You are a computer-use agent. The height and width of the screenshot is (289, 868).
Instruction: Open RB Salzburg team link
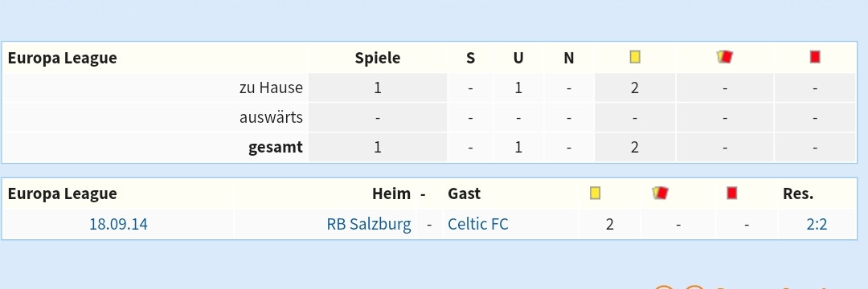369,224
